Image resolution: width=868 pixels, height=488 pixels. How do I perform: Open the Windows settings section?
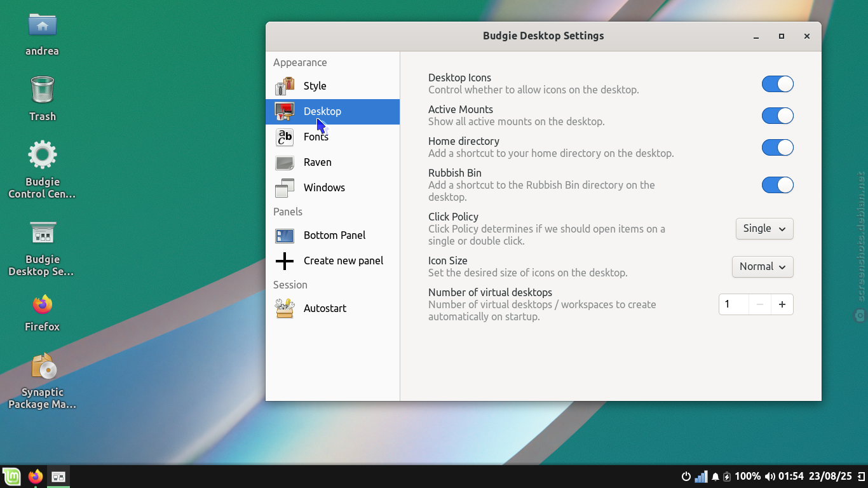click(332, 187)
